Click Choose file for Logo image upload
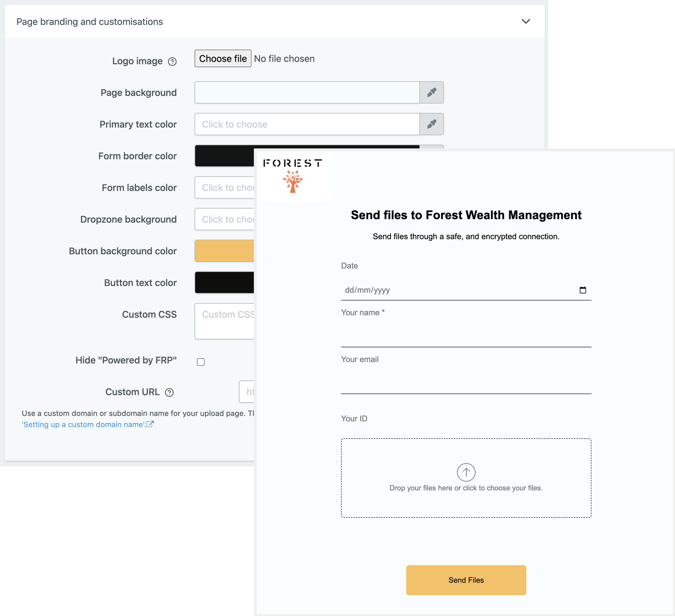The width and height of the screenshot is (675, 616). click(x=222, y=58)
